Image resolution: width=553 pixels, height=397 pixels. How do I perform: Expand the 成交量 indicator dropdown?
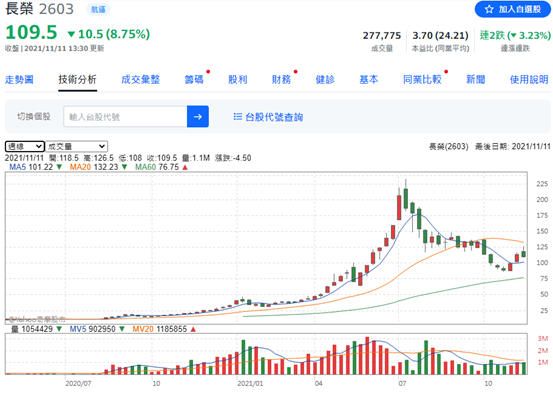[x=77, y=146]
